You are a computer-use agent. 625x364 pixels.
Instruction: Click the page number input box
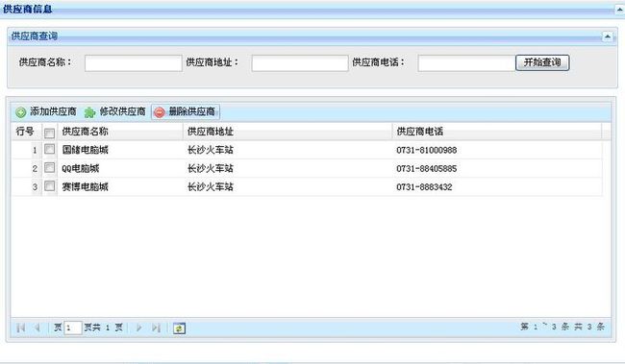73,328
